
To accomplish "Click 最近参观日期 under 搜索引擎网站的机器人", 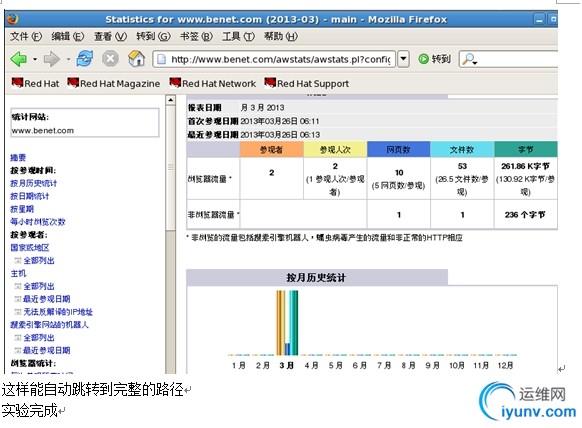I will [x=46, y=350].
